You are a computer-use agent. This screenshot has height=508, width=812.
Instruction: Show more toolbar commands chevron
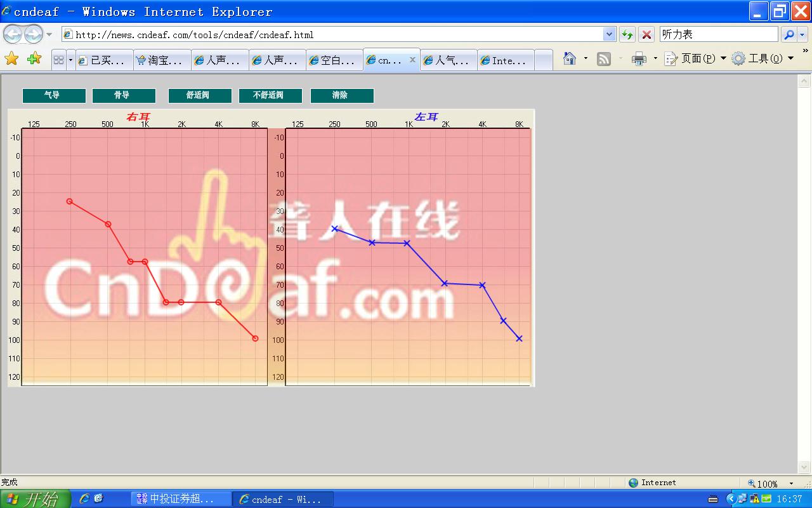tap(806, 51)
